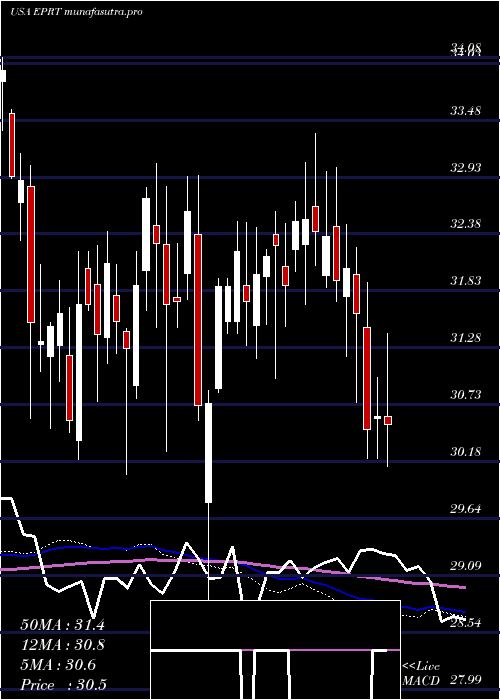Click the last red candlestick on the right
500x700 pixels.
pyautogui.click(x=388, y=420)
